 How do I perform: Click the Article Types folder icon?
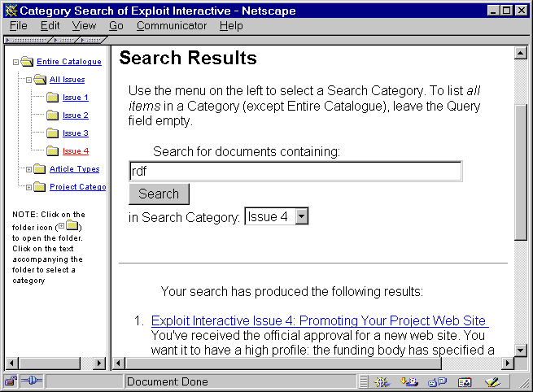(40, 169)
